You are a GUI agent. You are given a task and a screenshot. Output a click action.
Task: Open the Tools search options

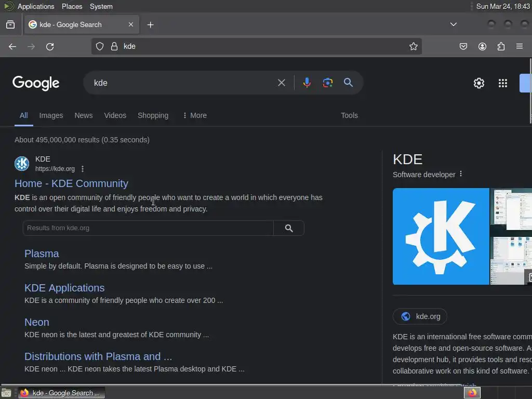pos(349,115)
